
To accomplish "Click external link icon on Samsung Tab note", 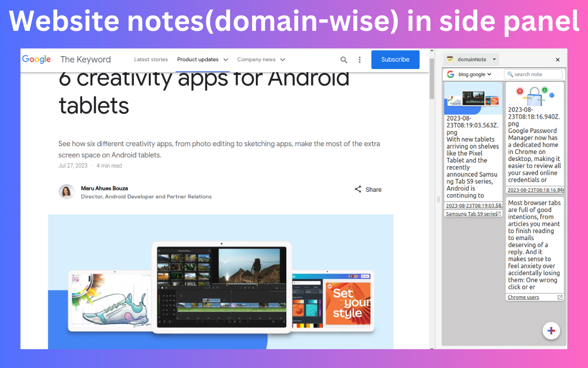I will pyautogui.click(x=498, y=213).
